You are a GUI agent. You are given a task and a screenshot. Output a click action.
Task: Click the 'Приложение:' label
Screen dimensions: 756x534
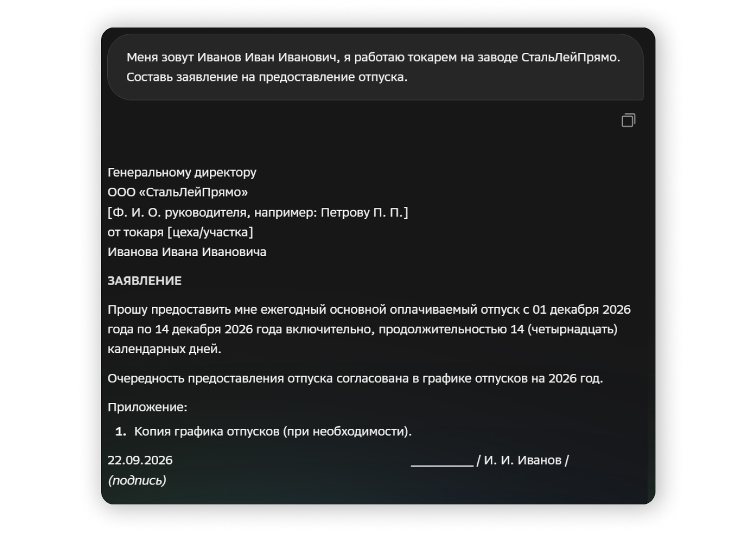(148, 407)
